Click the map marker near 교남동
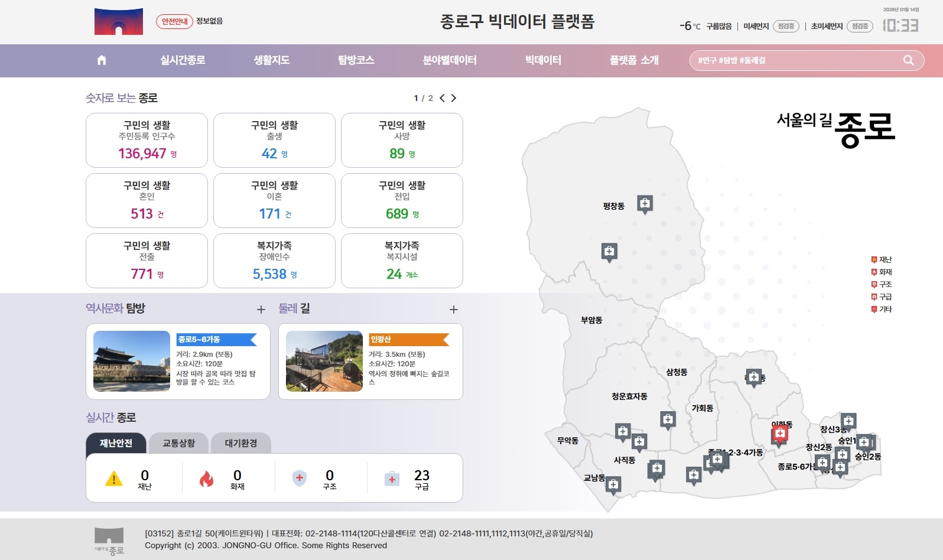Image resolution: width=943 pixels, height=560 pixels. pos(613,485)
